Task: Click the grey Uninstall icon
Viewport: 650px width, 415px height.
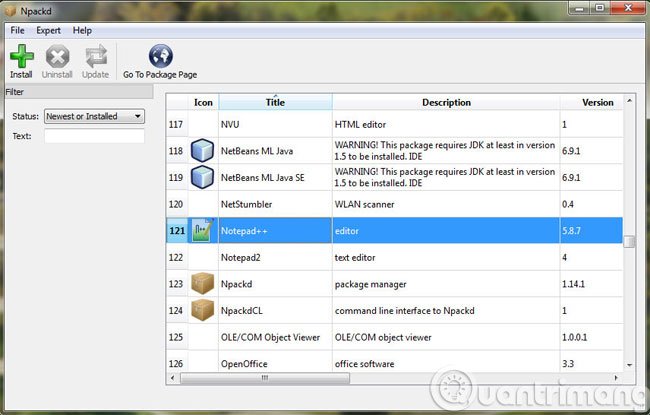Action: 57,56
